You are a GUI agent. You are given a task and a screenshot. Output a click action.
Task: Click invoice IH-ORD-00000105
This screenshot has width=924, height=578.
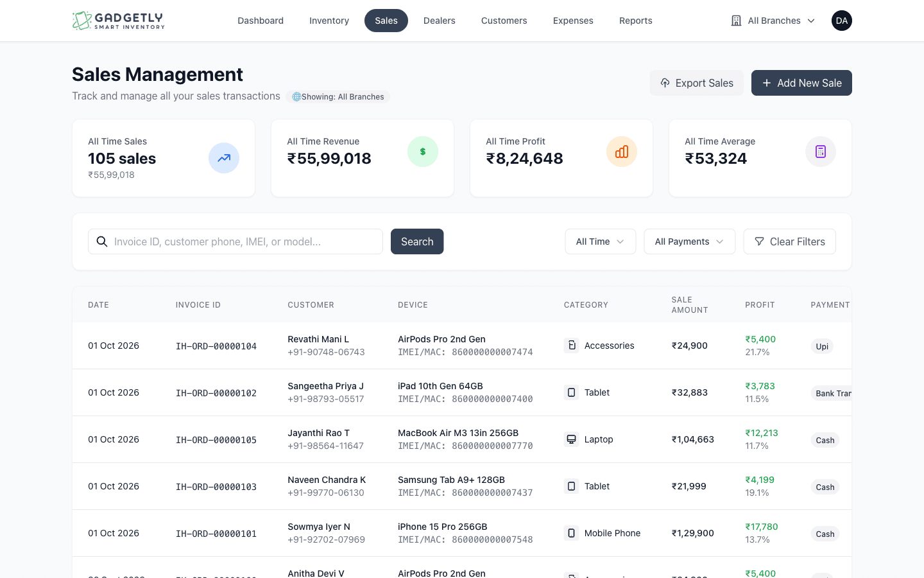pos(216,440)
